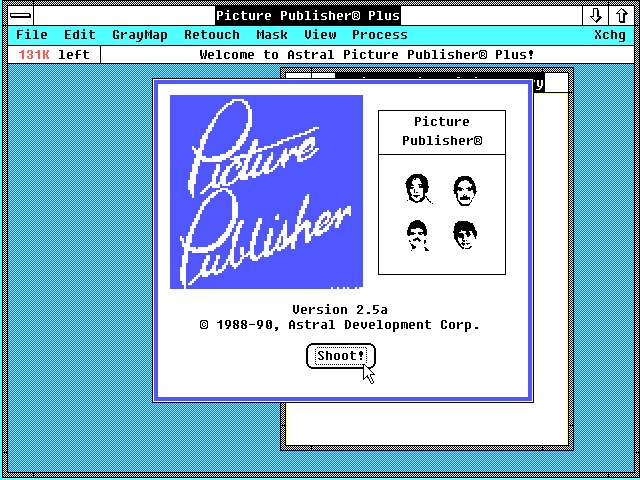Click the Astral Development Corp. copyright line
The width and height of the screenshot is (640, 480).
coord(340,325)
